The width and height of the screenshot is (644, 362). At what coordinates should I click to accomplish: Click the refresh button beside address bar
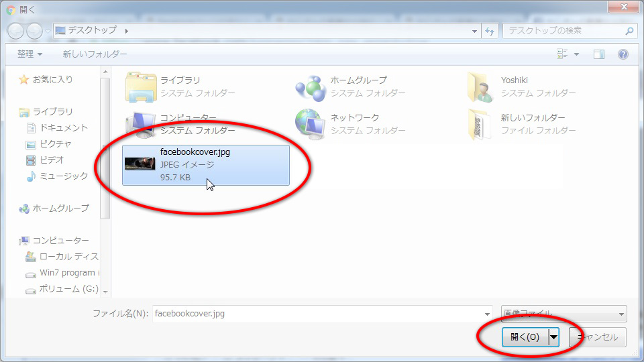(x=490, y=31)
